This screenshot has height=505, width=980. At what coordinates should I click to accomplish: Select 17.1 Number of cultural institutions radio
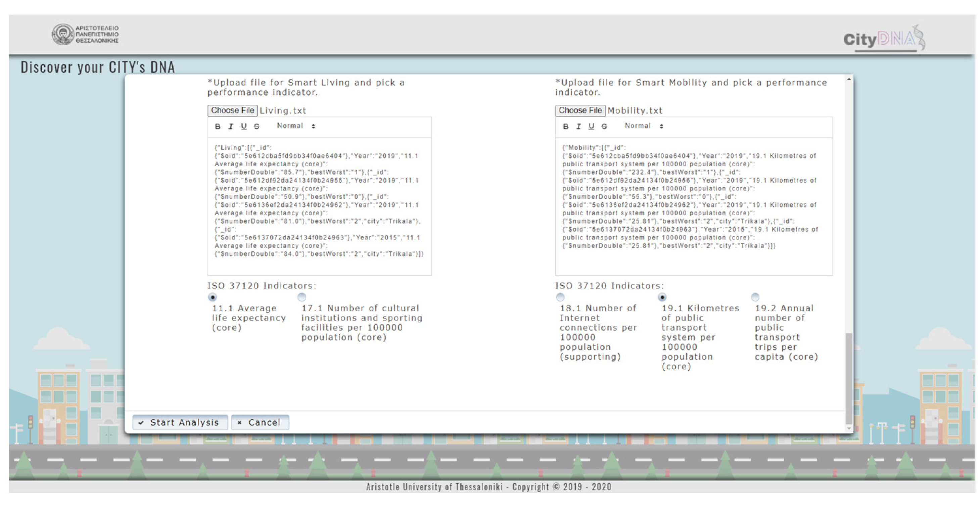tap(302, 297)
